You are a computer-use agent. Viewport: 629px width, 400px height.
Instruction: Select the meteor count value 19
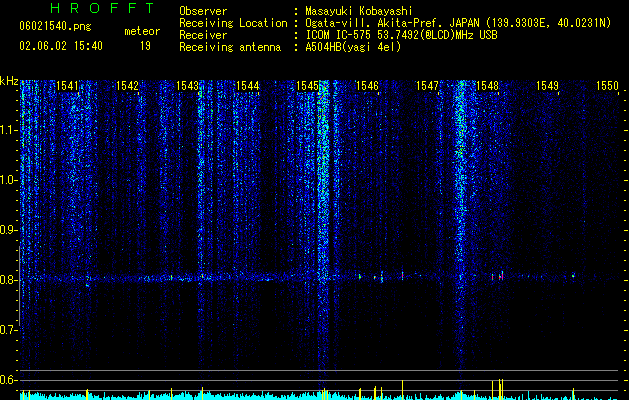coord(145,46)
